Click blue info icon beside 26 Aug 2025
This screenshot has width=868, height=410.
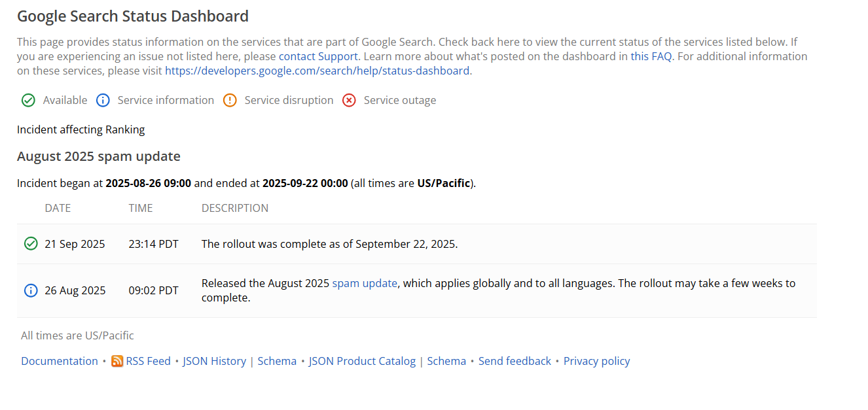click(31, 290)
